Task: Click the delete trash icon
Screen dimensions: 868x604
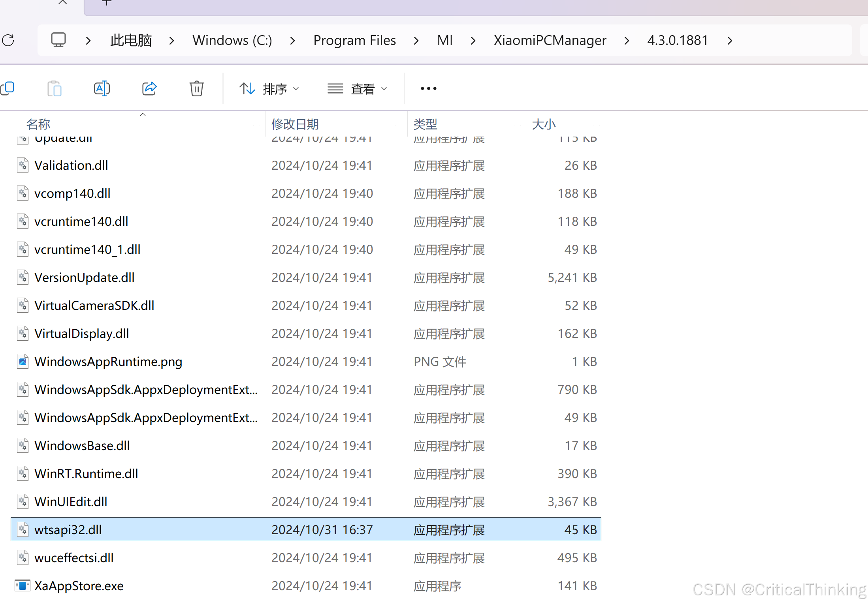Action: pos(196,88)
